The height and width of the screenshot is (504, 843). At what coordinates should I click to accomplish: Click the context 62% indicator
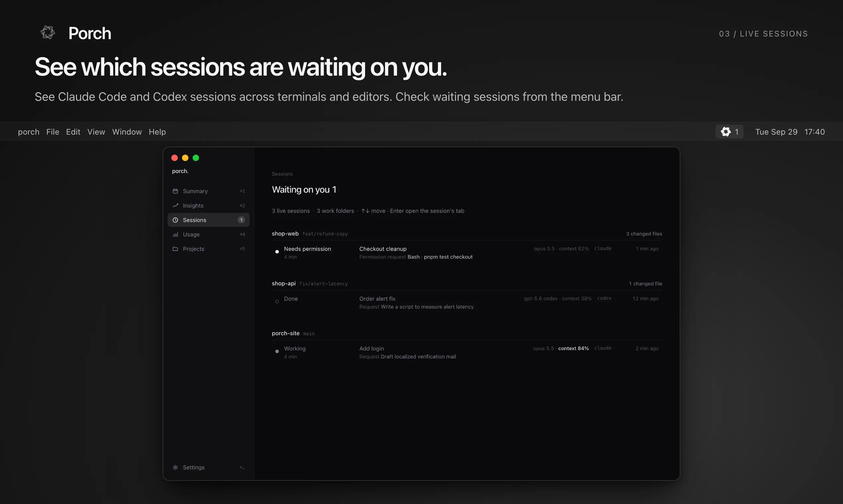[574, 249]
